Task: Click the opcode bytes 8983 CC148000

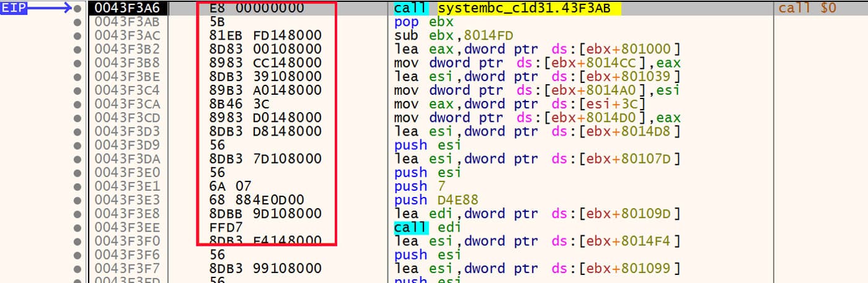Action: (x=266, y=63)
